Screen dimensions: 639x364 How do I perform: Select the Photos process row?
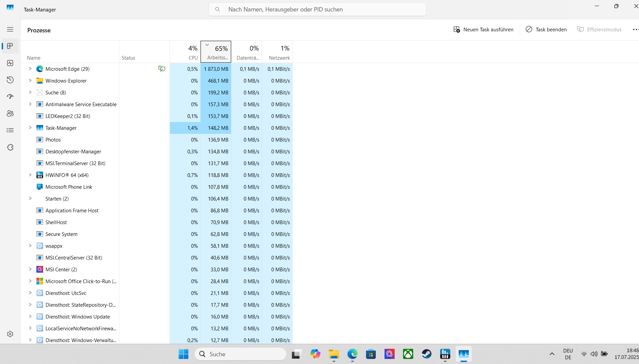(157, 140)
